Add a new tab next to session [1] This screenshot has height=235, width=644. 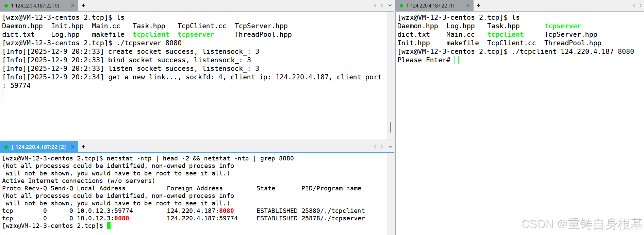(479, 5)
